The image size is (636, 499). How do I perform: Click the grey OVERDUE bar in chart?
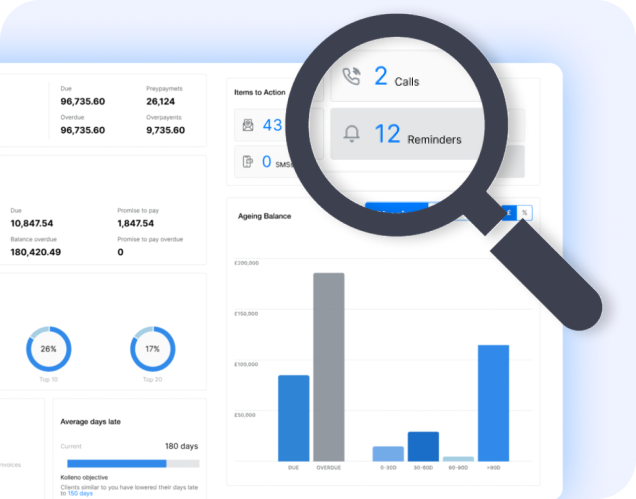pos(328,366)
